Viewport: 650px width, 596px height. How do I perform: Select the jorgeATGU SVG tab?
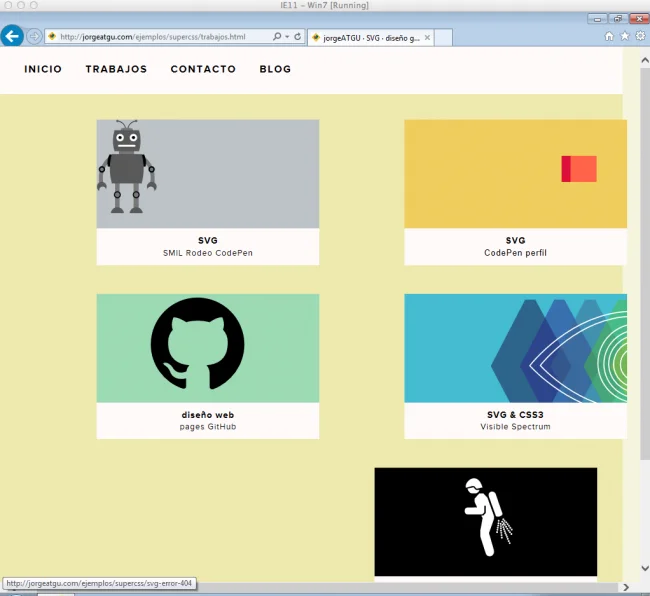click(371, 38)
